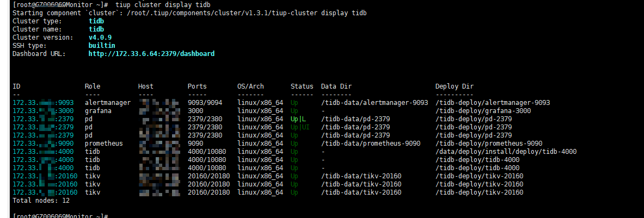Select the path '/data/deploy/install/deploy/tidb-4000'
This screenshot has height=218, width=644.
click(506, 152)
